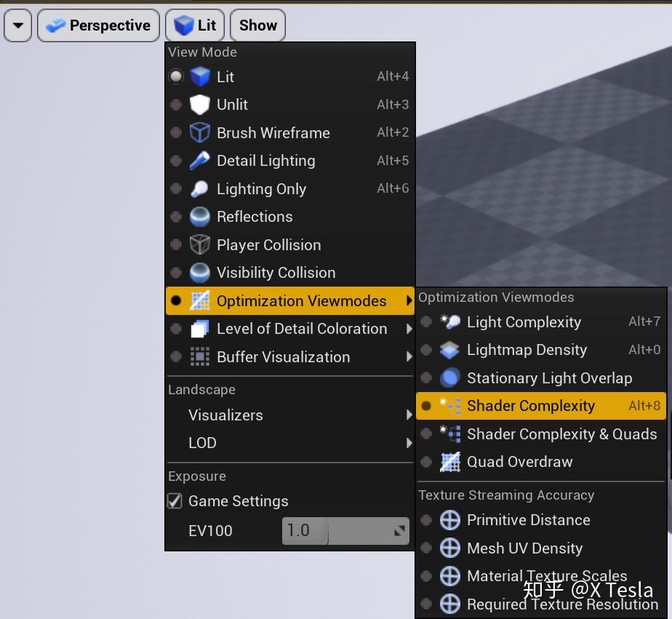
Task: Open the Perspective dropdown
Action: click(x=98, y=25)
